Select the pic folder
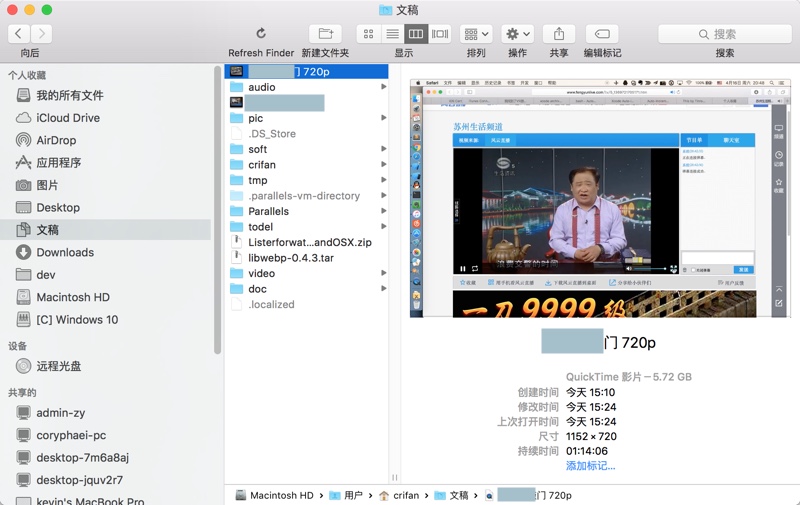This screenshot has height=505, width=800. (256, 118)
